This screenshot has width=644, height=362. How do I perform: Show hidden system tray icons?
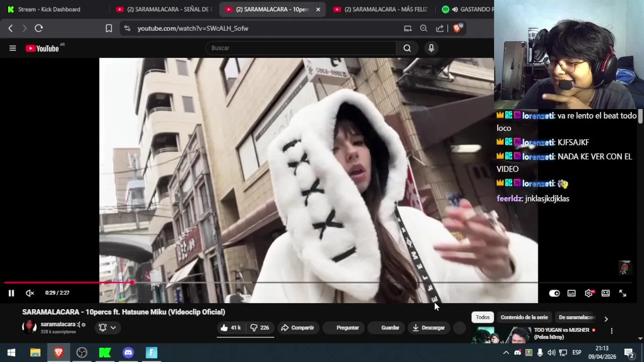click(x=506, y=352)
